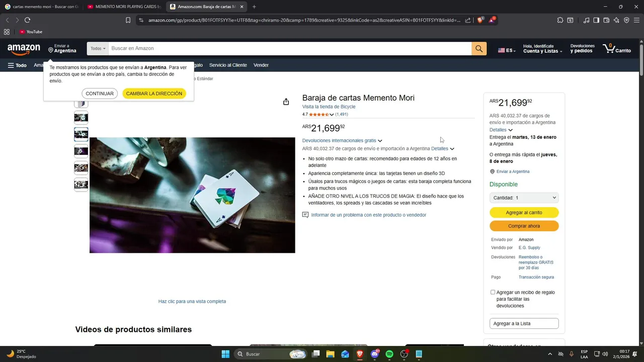Click Vender in the nav bar
The image size is (644, 362).
pyautogui.click(x=261, y=65)
